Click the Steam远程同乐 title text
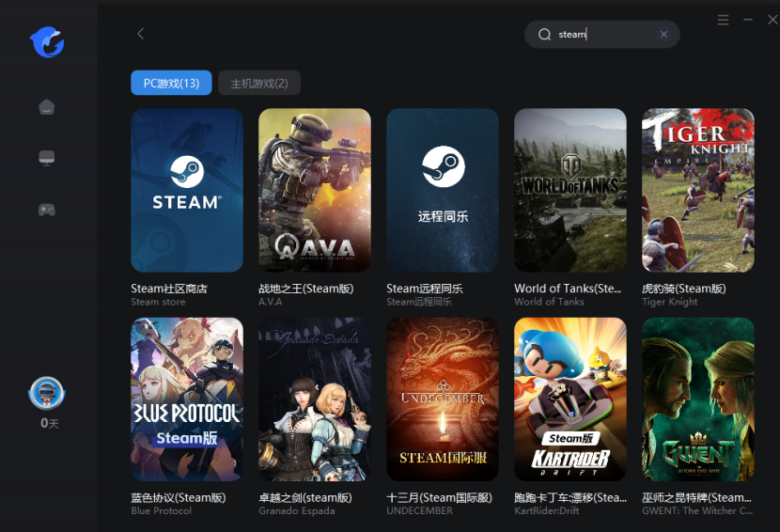The image size is (780, 532). pos(425,289)
